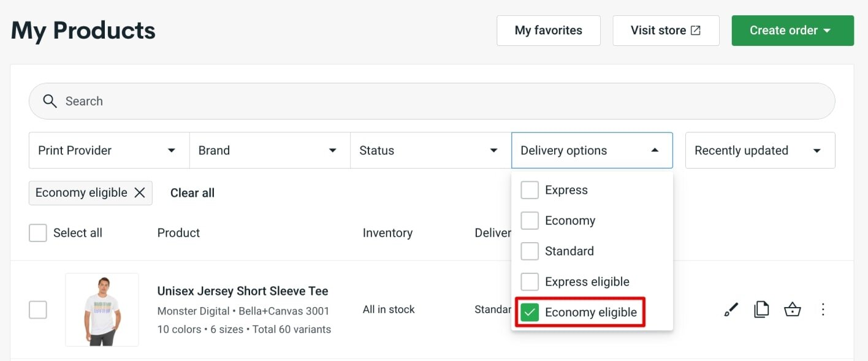Click Clear all filters
This screenshot has width=868, height=361.
coord(192,192)
